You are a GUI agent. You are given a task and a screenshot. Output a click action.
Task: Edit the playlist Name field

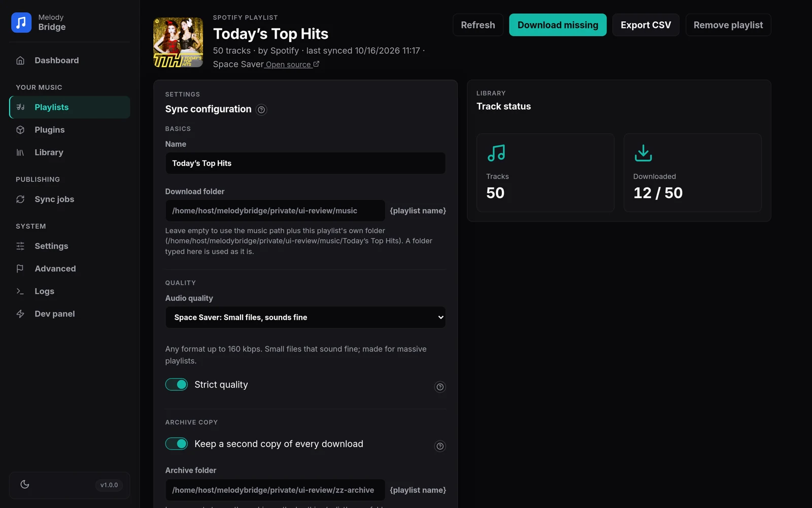(306, 163)
